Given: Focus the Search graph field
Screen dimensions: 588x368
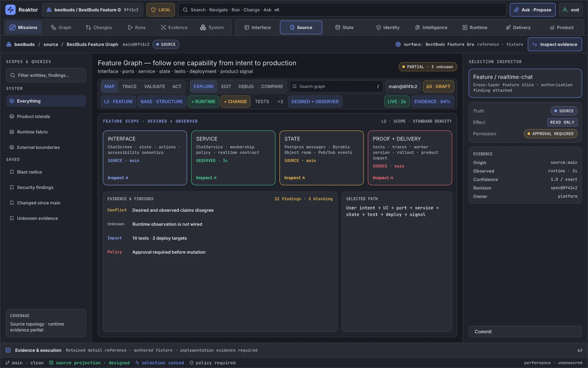Looking at the screenshot, I should (336, 87).
